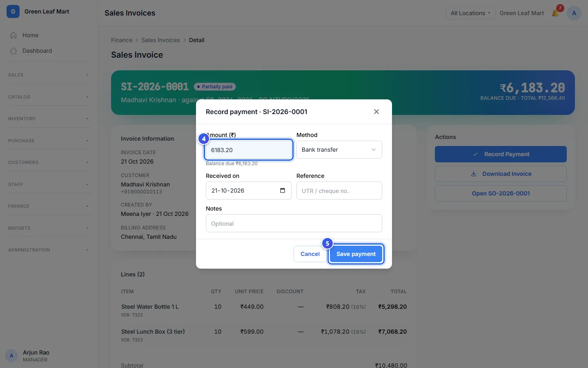This screenshot has height=368, width=588.
Task: Click the invoice number SI-2026-0001 heading
Action: tap(155, 87)
